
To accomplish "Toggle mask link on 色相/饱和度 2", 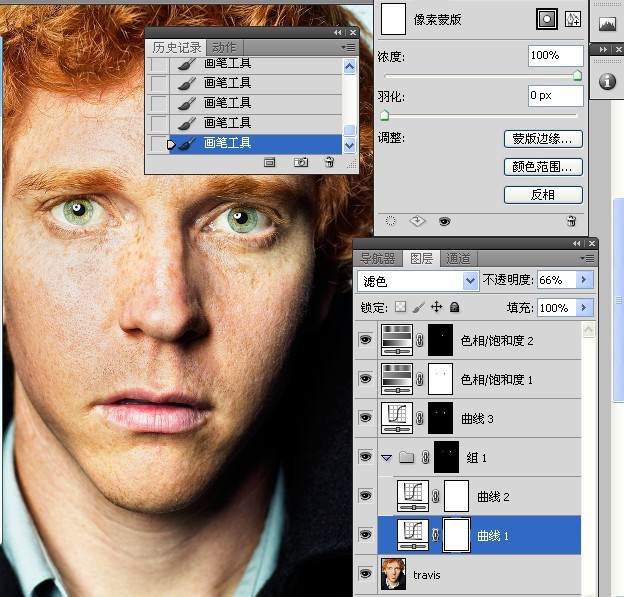I will click(x=419, y=340).
